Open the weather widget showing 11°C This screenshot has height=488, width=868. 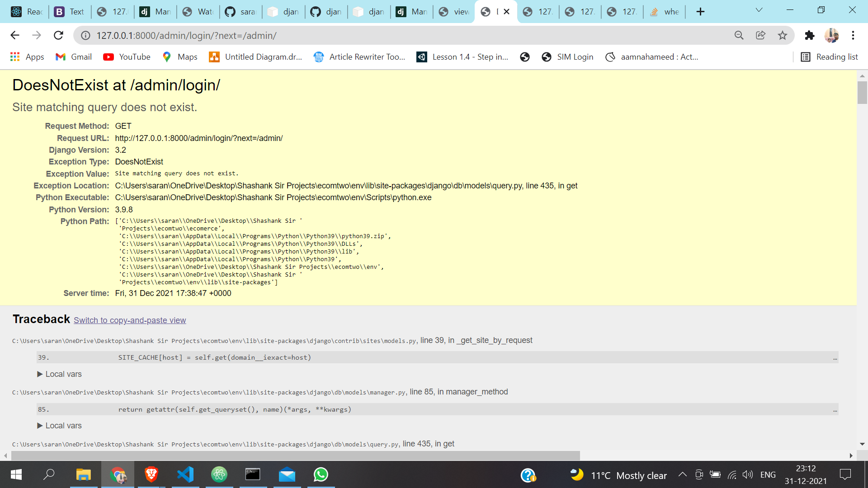618,475
